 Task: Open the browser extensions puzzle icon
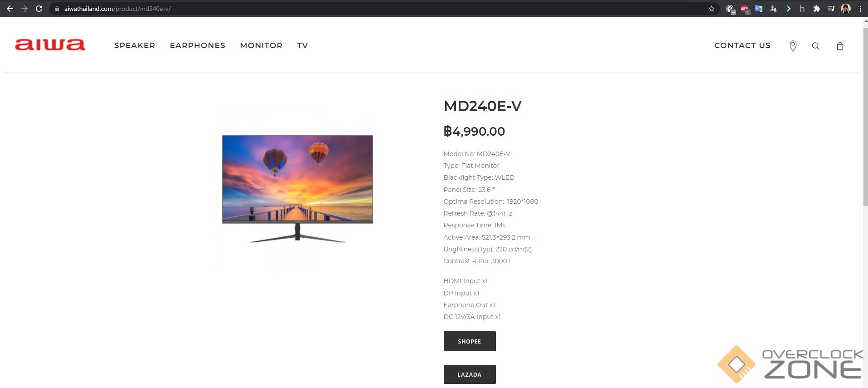tap(816, 9)
